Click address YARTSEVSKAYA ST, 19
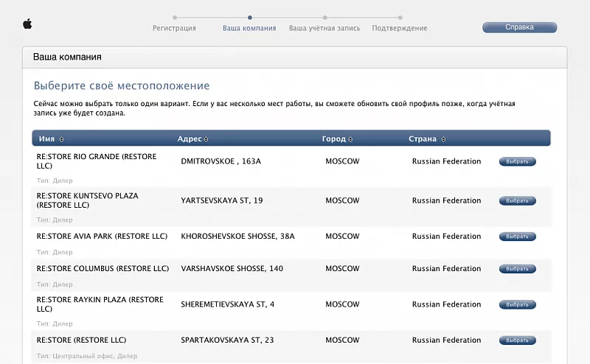 coord(222,200)
